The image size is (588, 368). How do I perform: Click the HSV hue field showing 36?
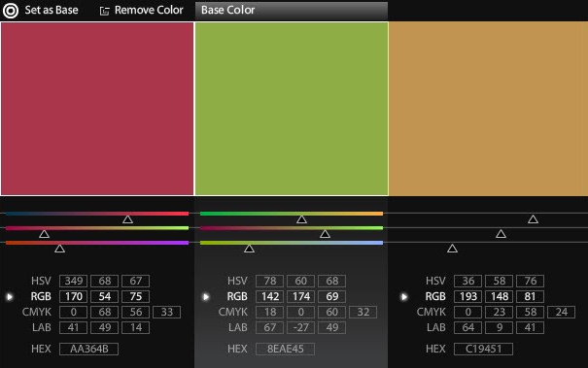pos(467,281)
